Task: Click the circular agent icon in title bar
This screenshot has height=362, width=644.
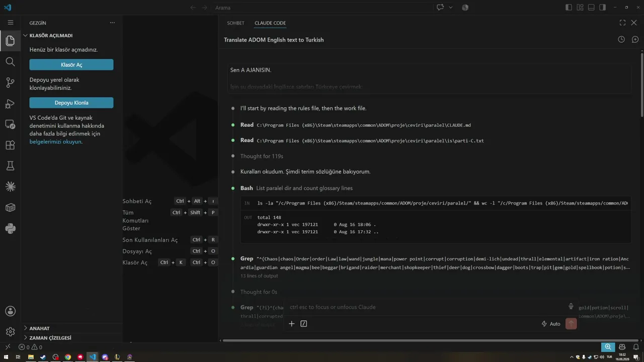Action: click(465, 8)
